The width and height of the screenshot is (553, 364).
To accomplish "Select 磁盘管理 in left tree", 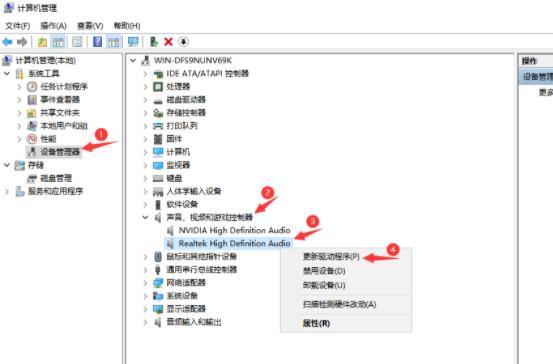I will point(56,178).
